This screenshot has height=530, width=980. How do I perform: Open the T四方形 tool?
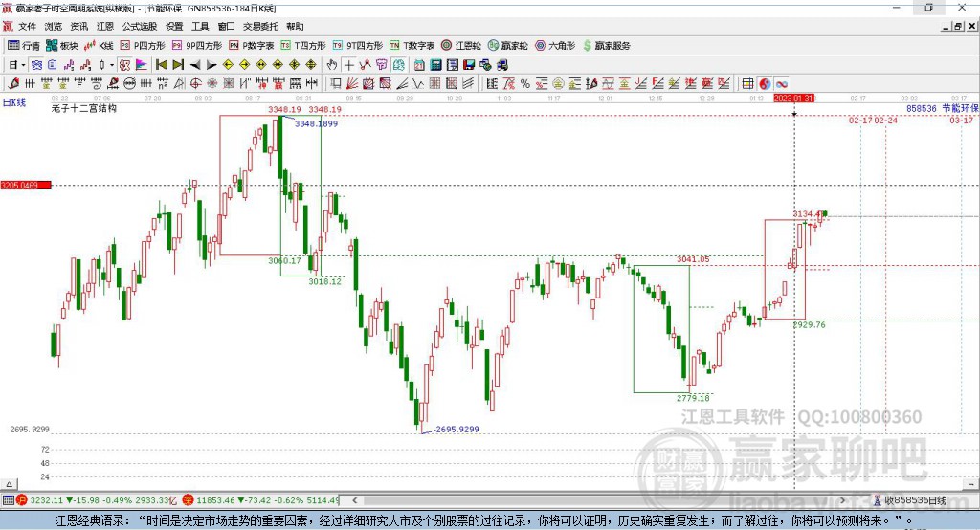(x=303, y=46)
